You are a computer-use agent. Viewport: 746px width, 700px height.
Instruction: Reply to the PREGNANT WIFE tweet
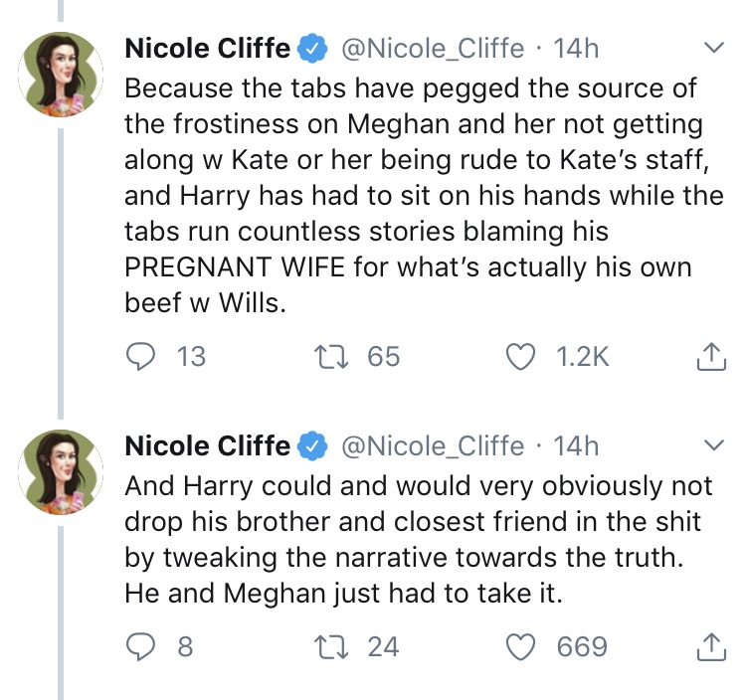tap(141, 357)
